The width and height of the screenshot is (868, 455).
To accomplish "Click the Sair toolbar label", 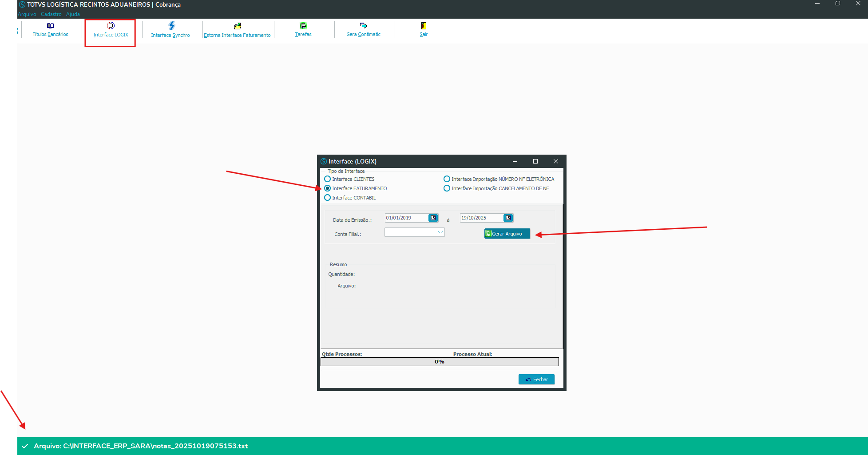I will click(424, 34).
